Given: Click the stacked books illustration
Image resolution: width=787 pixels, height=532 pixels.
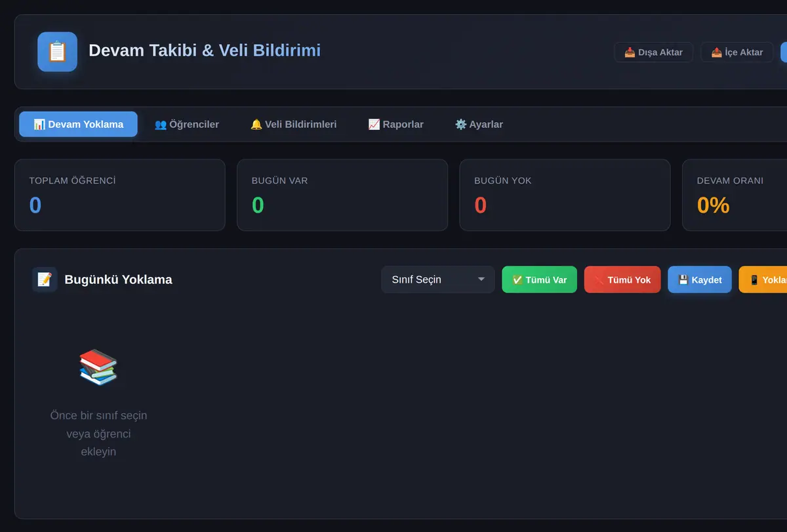Looking at the screenshot, I should point(98,367).
